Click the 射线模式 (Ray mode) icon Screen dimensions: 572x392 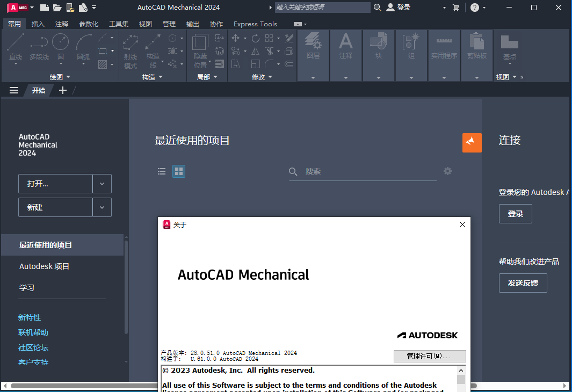click(x=130, y=50)
